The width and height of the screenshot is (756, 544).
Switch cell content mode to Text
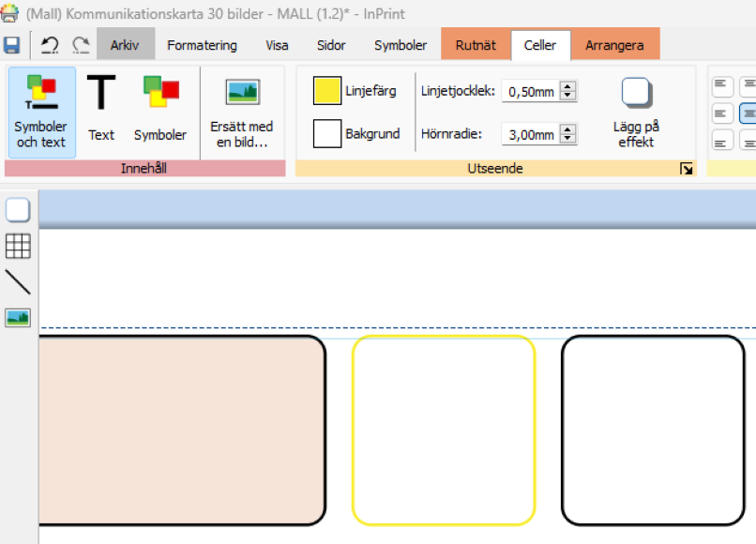click(x=101, y=110)
